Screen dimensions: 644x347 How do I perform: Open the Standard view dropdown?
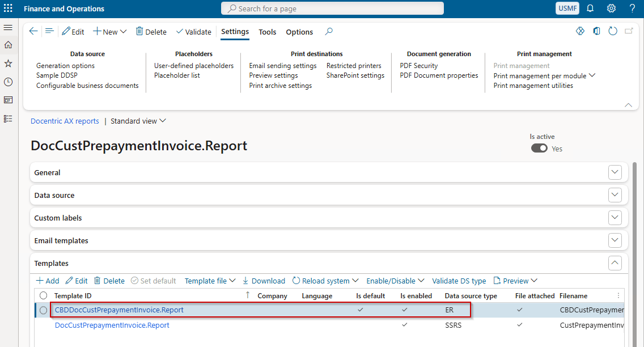138,121
